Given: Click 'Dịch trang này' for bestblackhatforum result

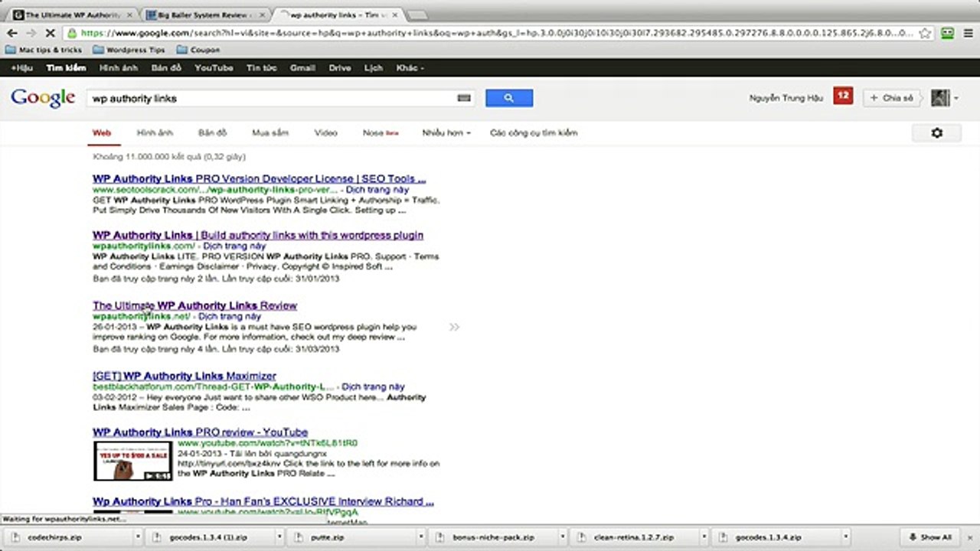Looking at the screenshot, I should coord(373,387).
